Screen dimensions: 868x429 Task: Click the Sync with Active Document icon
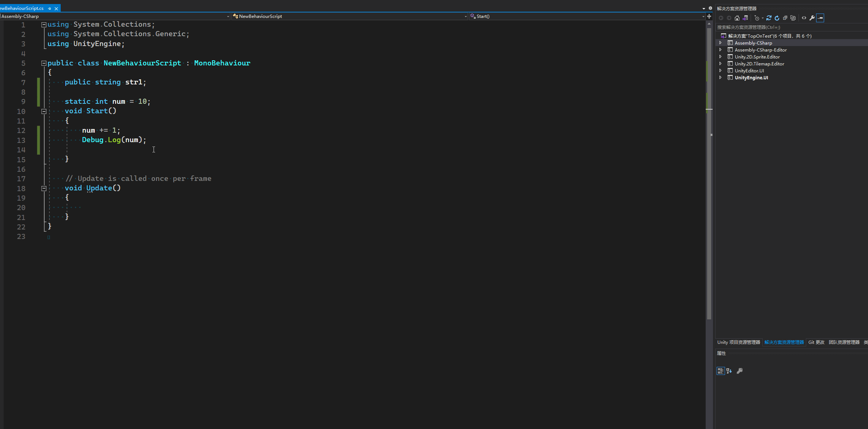pos(769,18)
